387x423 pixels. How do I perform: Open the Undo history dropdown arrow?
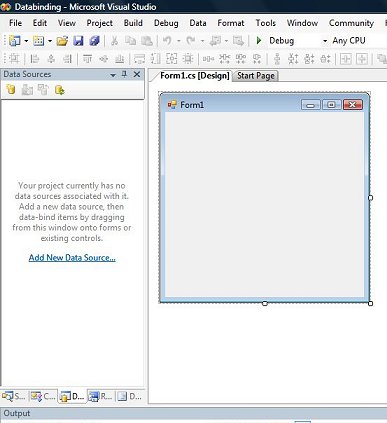click(179, 41)
